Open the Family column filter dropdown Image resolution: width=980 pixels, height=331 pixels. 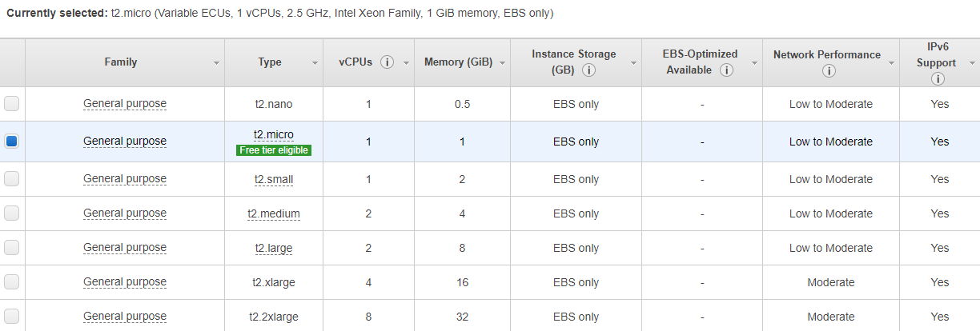(216, 63)
